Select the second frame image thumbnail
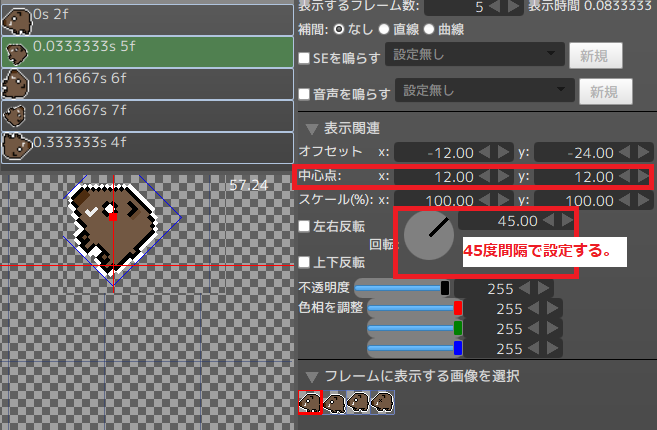 click(x=334, y=402)
